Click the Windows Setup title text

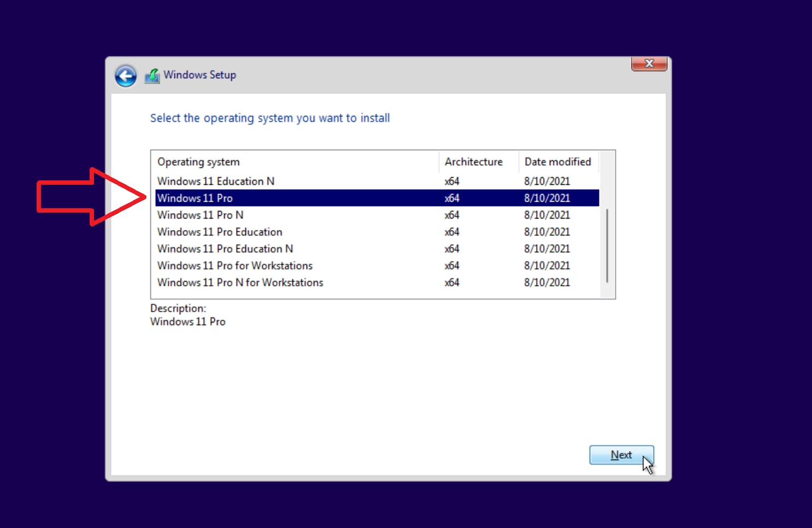[200, 75]
